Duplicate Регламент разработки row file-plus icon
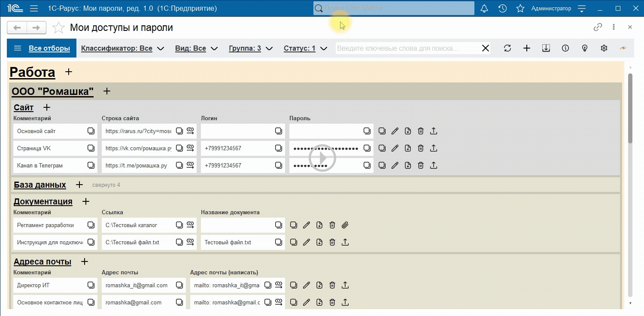The height and width of the screenshot is (316, 644). 319,225
